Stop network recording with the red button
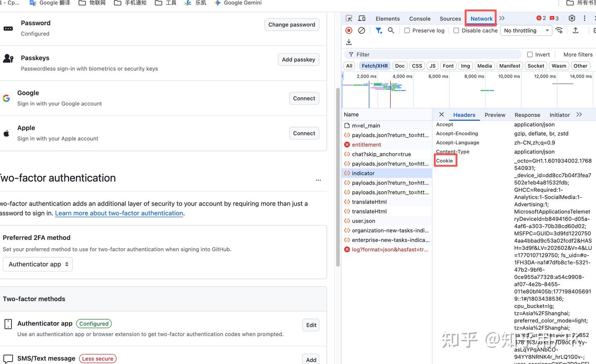 (x=349, y=30)
